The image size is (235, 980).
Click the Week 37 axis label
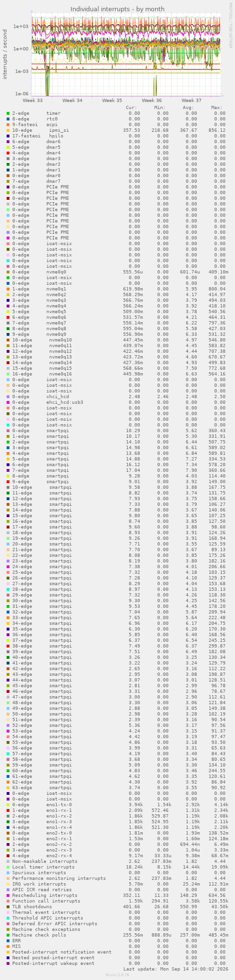pyautogui.click(x=191, y=101)
